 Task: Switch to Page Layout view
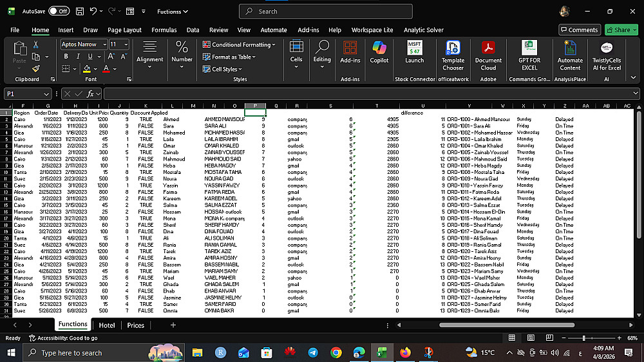tap(531, 338)
